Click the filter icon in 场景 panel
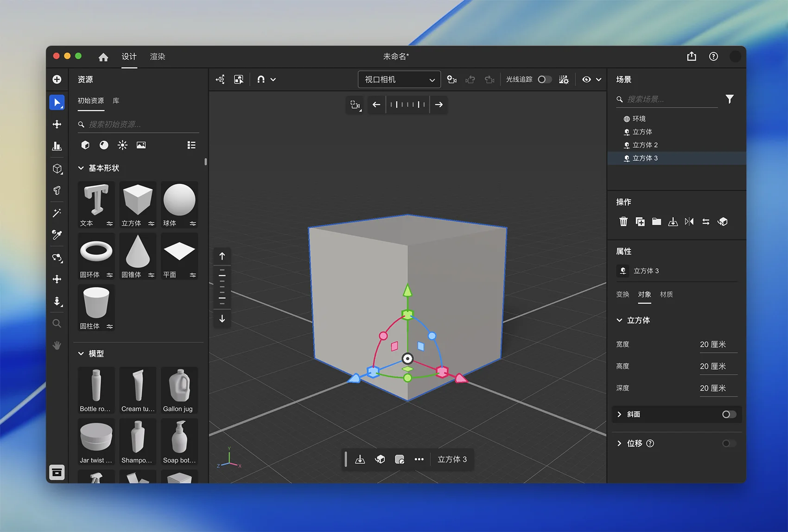Image resolution: width=788 pixels, height=532 pixels. pyautogui.click(x=730, y=99)
